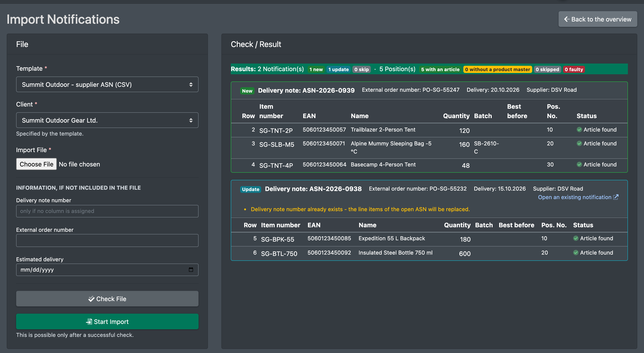The height and width of the screenshot is (353, 644).
Task: Click green check icon for SG-TNT-4P row
Action: (x=579, y=164)
